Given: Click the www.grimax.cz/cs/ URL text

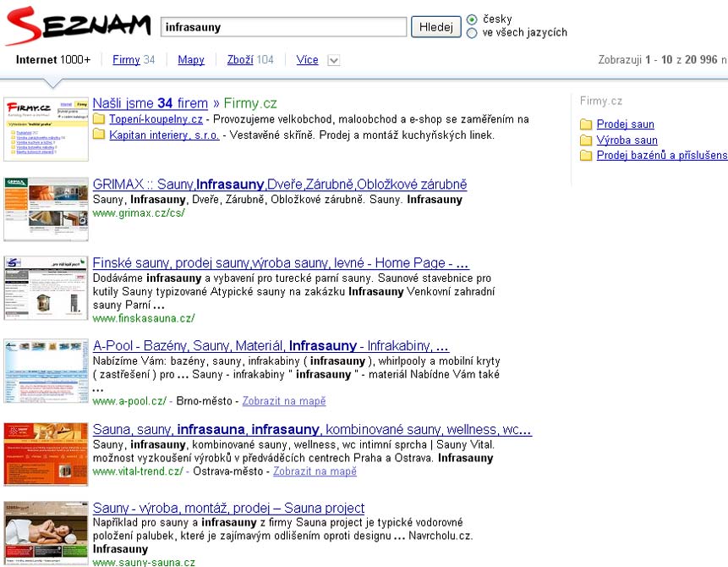Looking at the screenshot, I should coord(139,213).
